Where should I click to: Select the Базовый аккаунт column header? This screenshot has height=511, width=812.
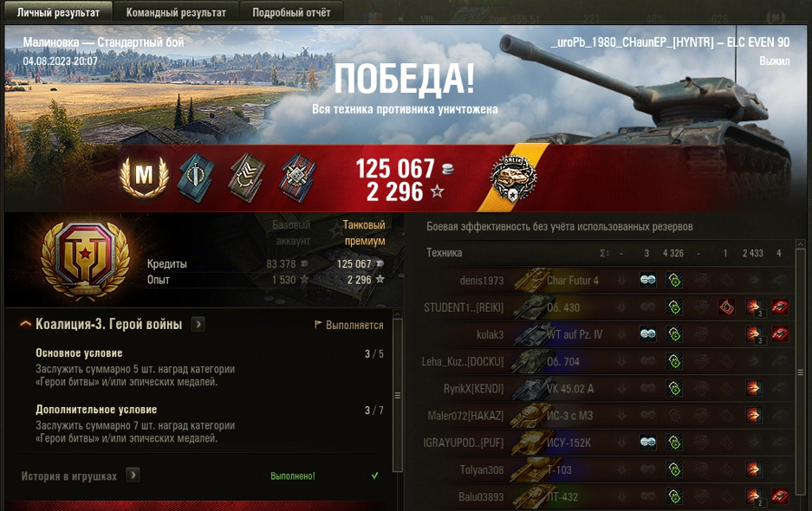(x=291, y=232)
